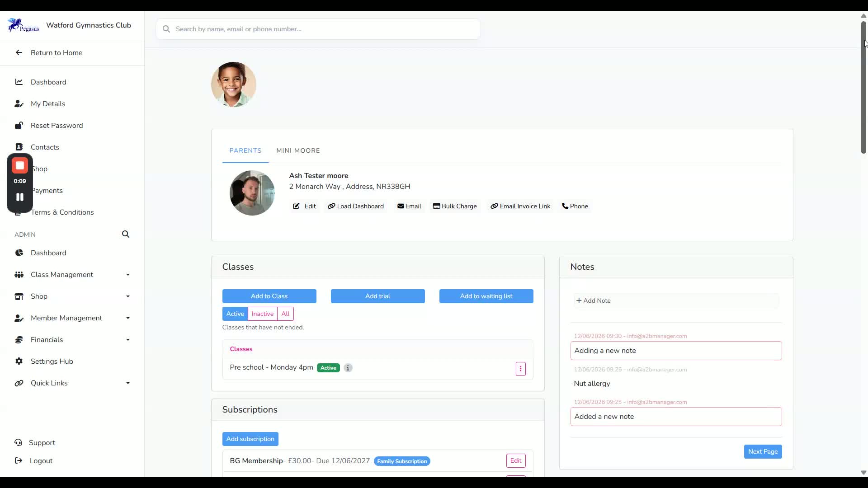Click the Return to Home arrow

tap(19, 52)
